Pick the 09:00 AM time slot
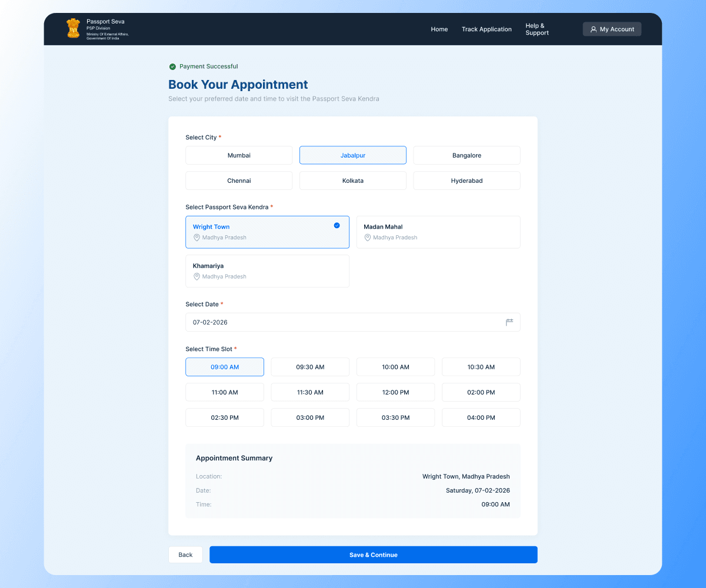This screenshot has height=588, width=706. click(225, 367)
